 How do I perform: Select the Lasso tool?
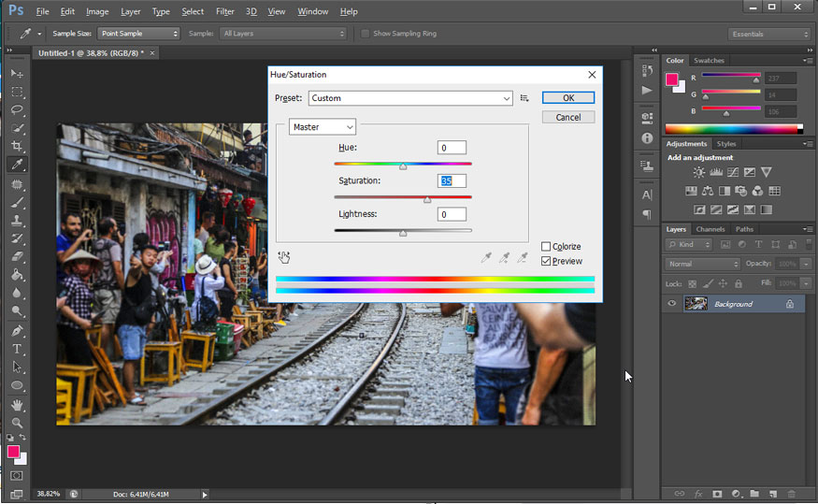(x=17, y=109)
